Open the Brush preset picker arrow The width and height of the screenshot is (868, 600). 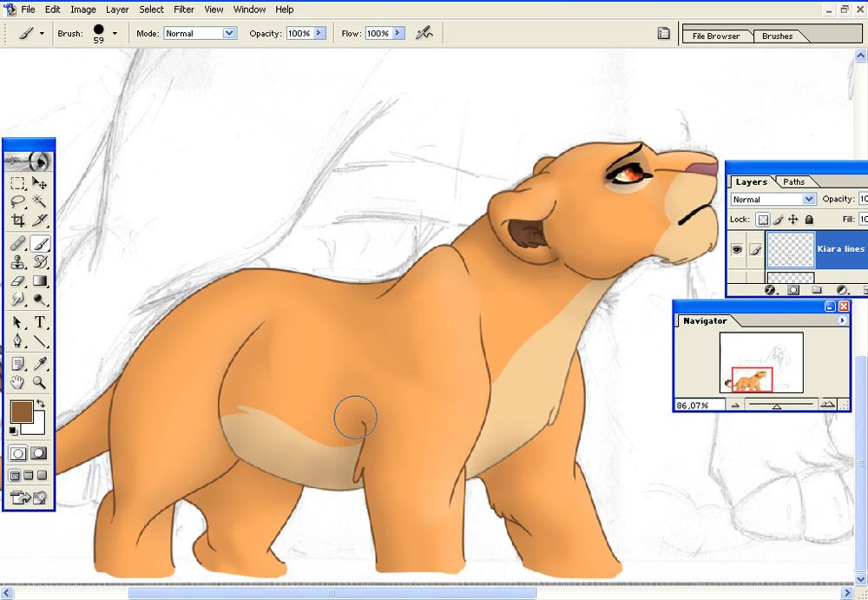115,33
